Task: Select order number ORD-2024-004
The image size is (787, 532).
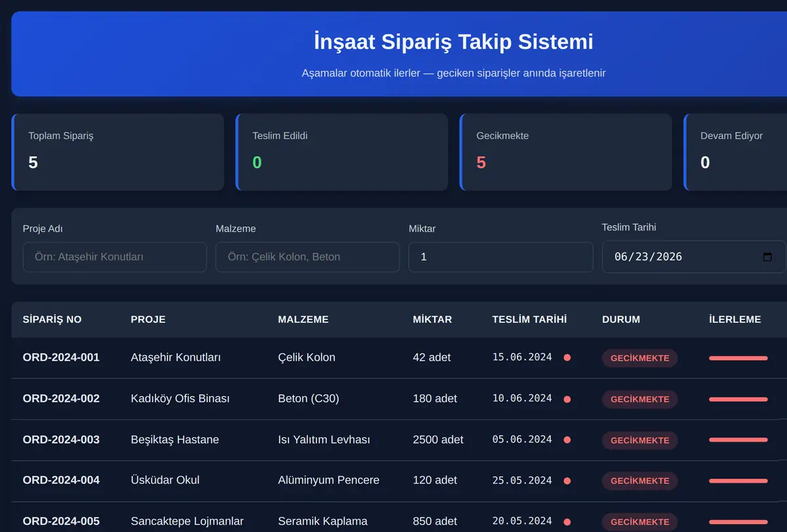Action: 61,480
